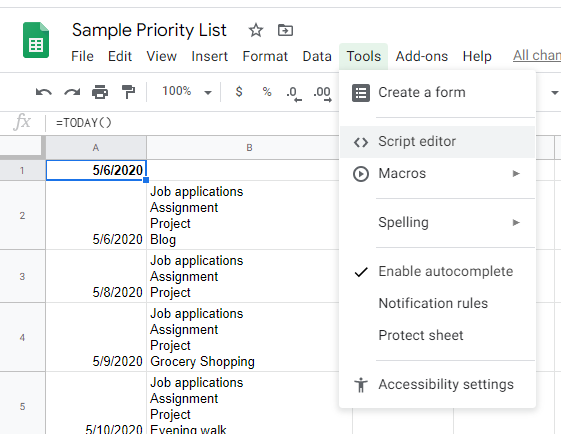The image size is (561, 434).
Task: Click the Create a form icon
Action: 361,93
